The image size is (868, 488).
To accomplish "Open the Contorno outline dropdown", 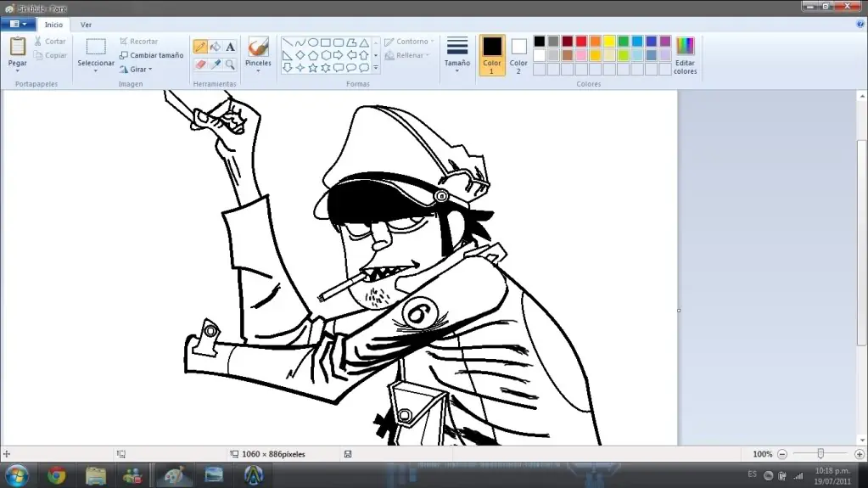I will point(409,42).
